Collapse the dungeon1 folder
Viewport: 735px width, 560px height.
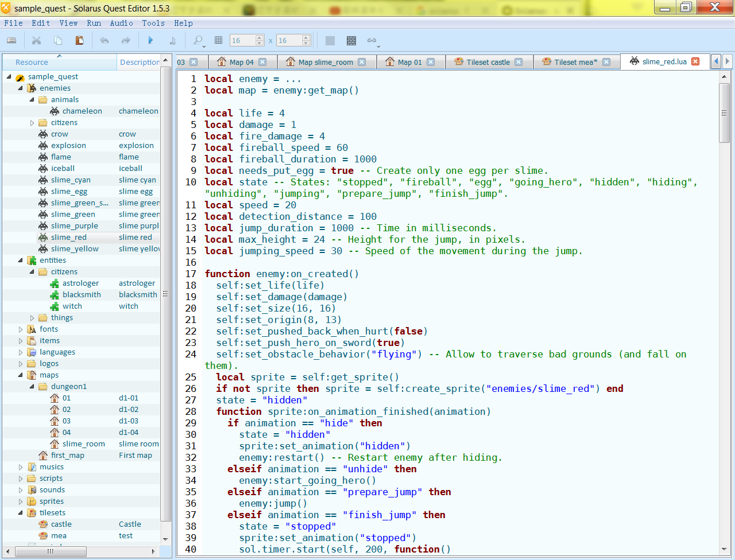pos(32,387)
